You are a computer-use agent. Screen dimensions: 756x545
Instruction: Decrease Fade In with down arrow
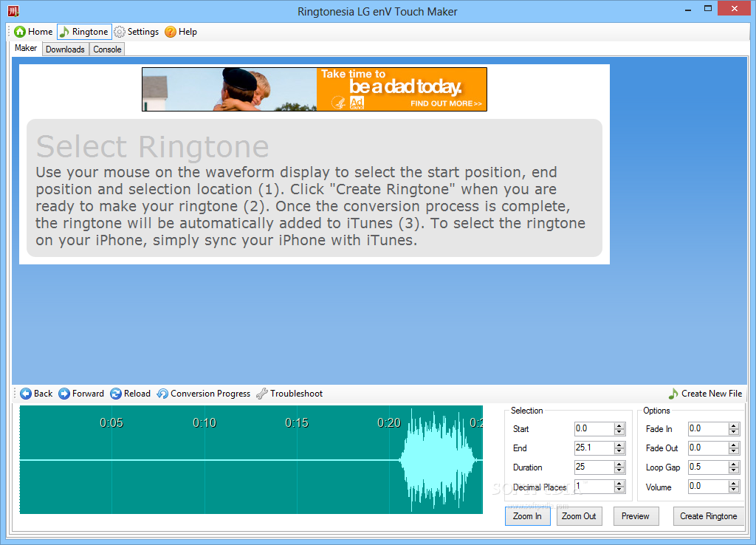click(734, 432)
